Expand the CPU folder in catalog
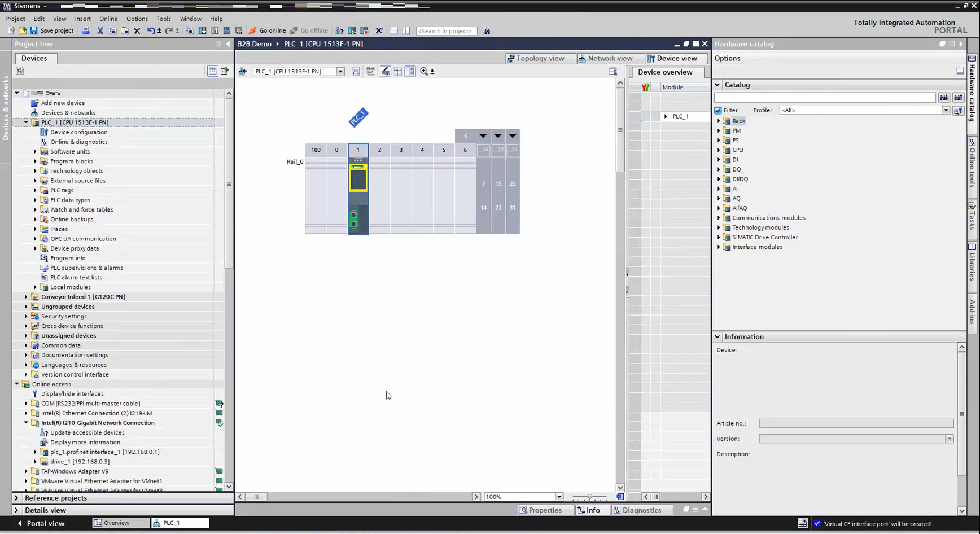The image size is (980, 534). point(719,150)
